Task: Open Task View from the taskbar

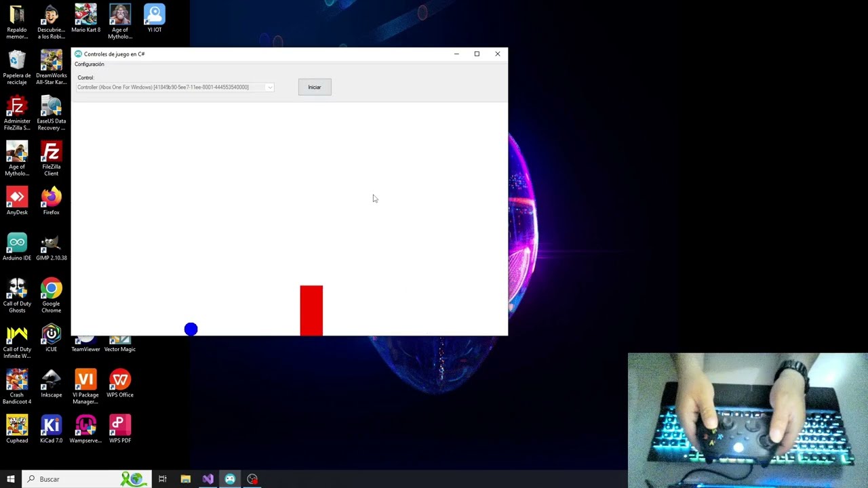Action: (x=163, y=479)
